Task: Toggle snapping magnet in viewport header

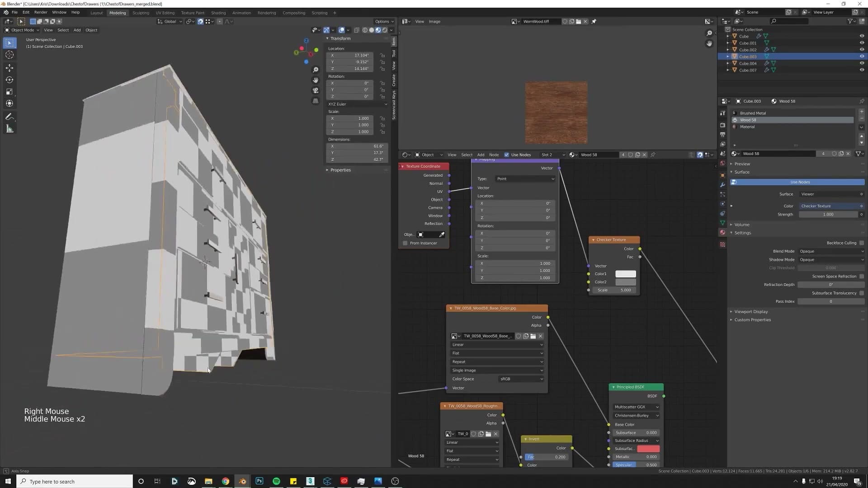Action: point(200,21)
